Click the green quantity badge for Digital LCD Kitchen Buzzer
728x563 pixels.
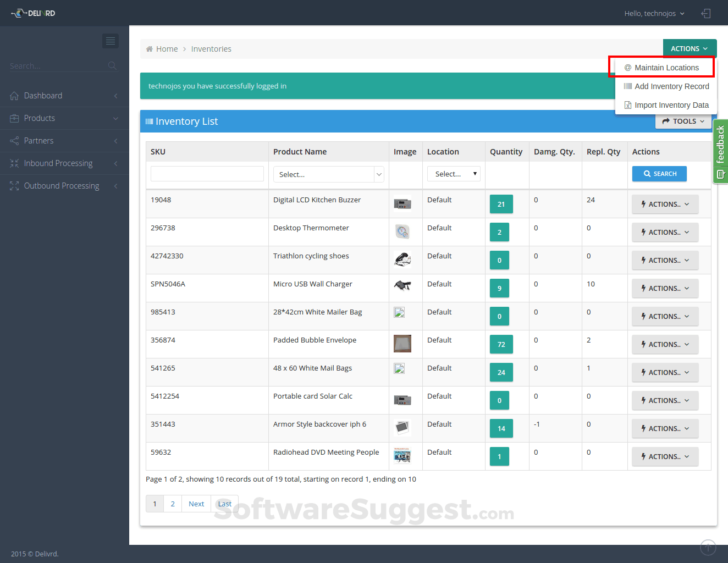(x=501, y=203)
